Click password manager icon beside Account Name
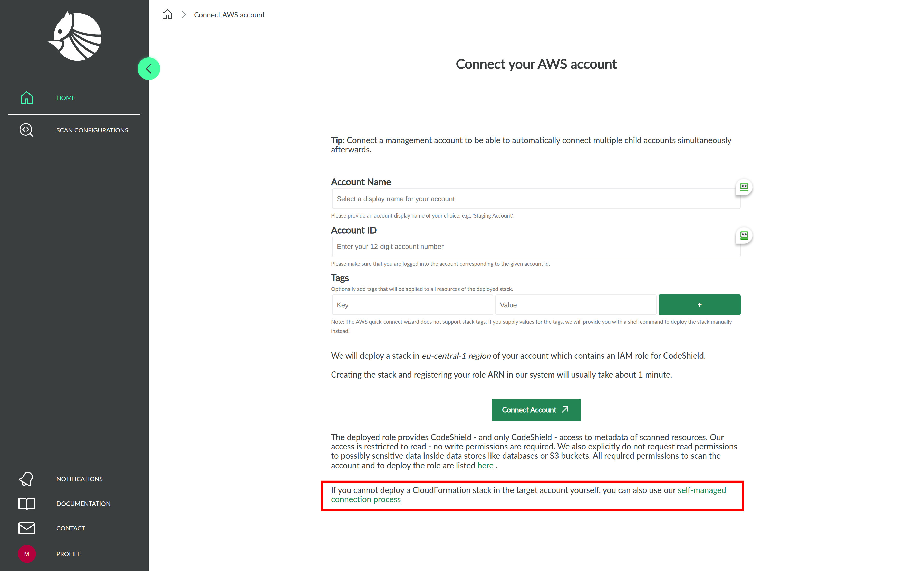Viewport: 924px width, 571px height. (744, 187)
